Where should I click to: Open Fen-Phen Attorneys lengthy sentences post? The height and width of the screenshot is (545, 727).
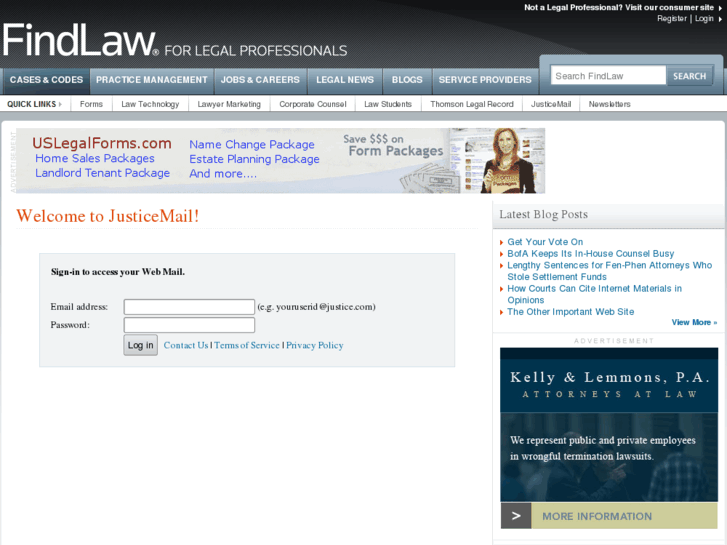click(610, 271)
